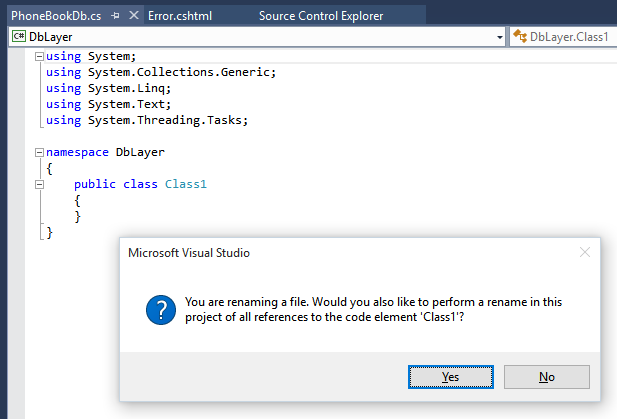Close the PhoneBookDb.cs tab
Image resolution: width=617 pixels, height=419 pixels.
click(134, 15)
